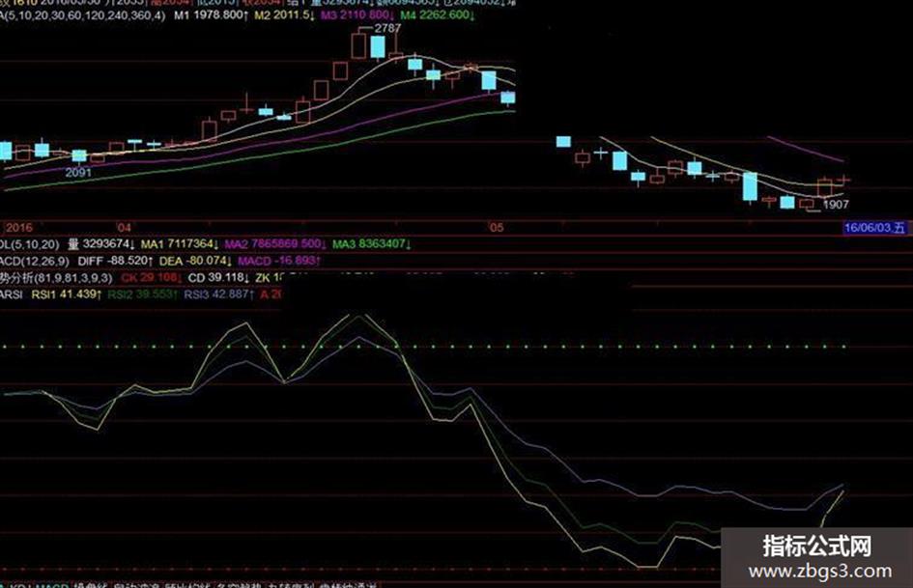The image size is (913, 588).
Task: Click the M1 1978.800 moving average value
Action: point(211,15)
